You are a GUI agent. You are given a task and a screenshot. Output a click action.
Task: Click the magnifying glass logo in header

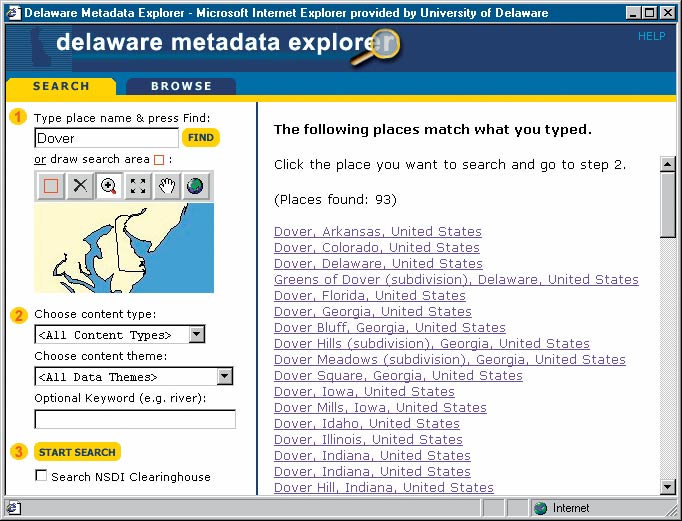[378, 47]
